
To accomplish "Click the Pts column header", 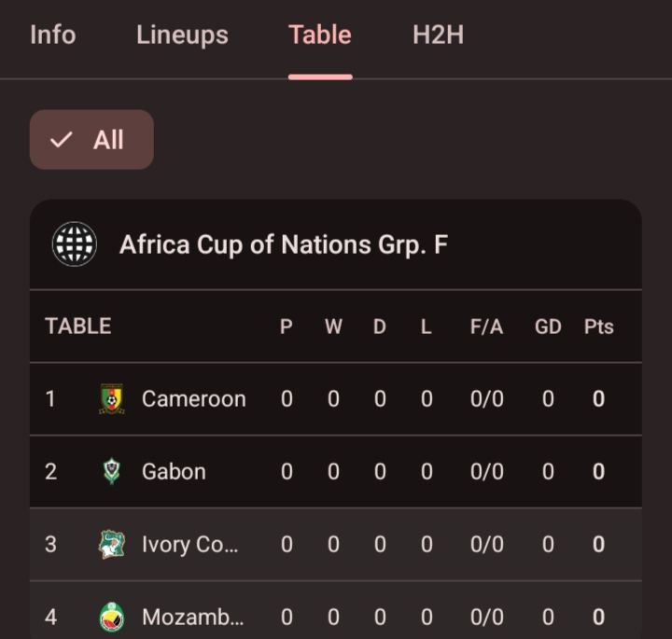I will point(599,326).
